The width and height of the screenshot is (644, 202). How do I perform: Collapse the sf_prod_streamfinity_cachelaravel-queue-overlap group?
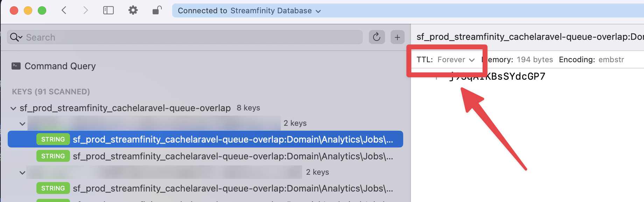tap(13, 108)
